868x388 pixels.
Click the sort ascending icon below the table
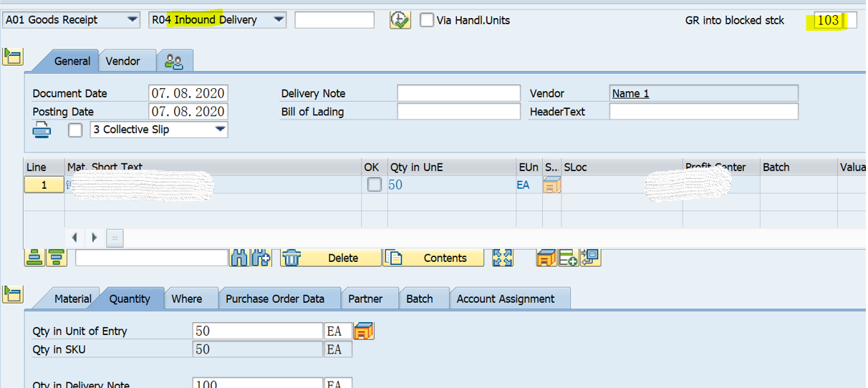34,258
